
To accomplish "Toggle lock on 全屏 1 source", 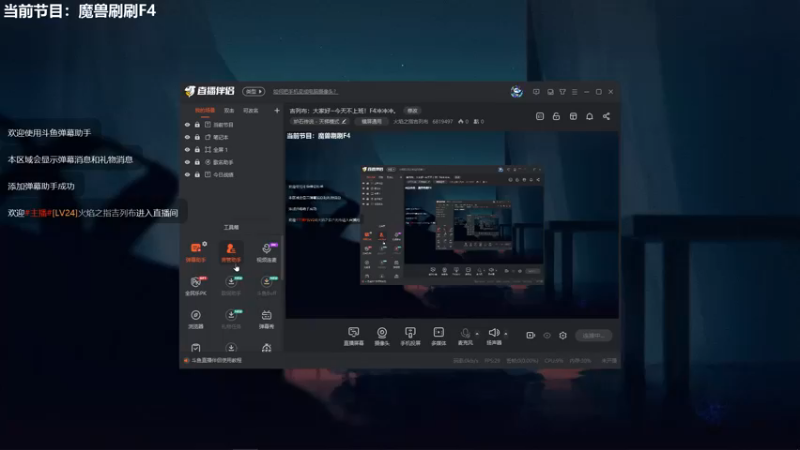I will (197, 150).
